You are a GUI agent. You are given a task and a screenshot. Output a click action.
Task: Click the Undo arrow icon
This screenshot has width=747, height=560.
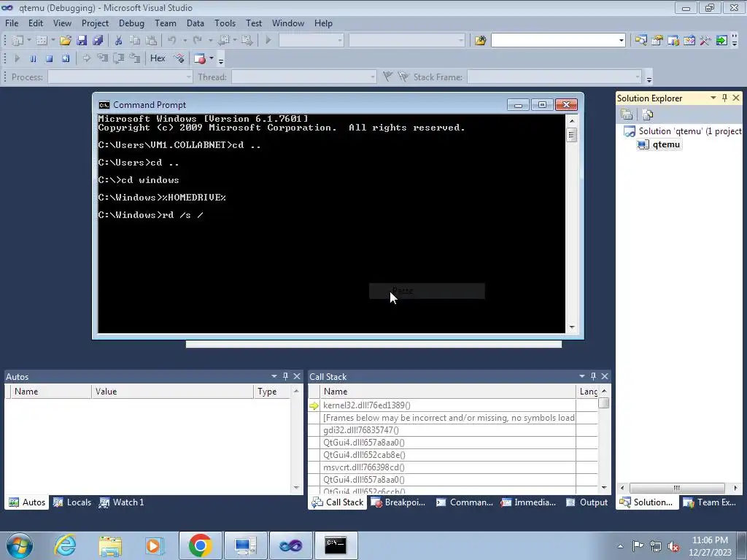[172, 41]
